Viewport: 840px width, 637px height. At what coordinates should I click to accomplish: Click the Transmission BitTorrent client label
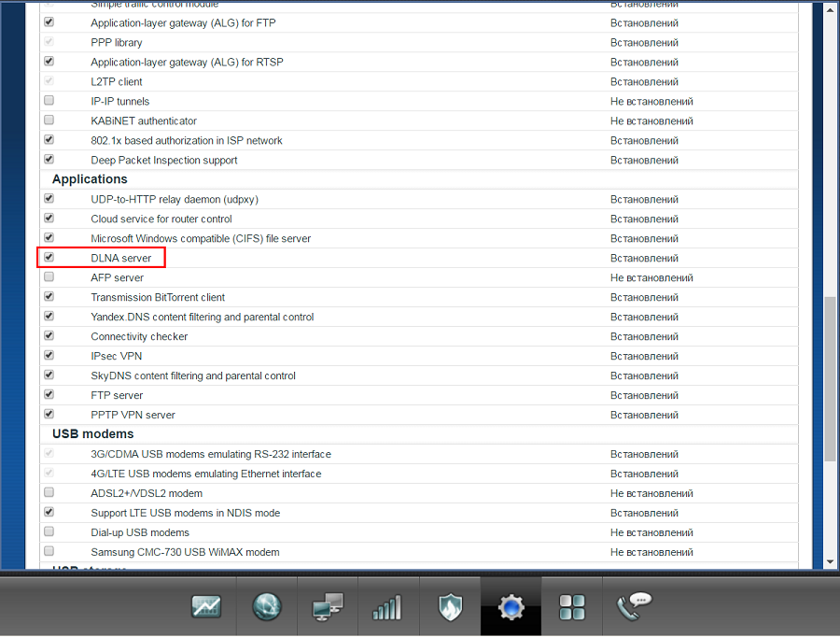pos(158,297)
